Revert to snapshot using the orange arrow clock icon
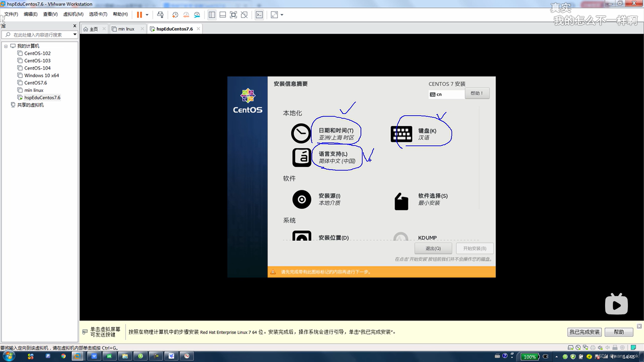Viewport: 644px width, 362px height. point(186,15)
